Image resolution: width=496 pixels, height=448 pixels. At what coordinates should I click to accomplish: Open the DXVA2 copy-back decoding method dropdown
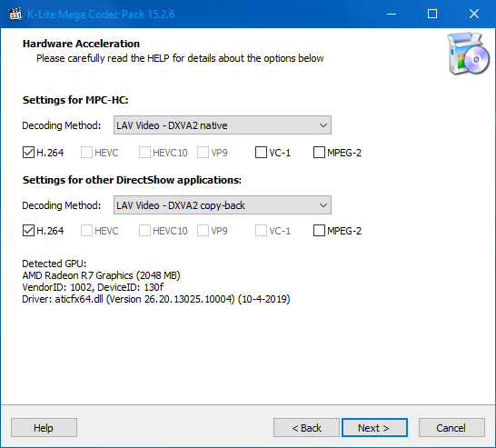point(223,205)
